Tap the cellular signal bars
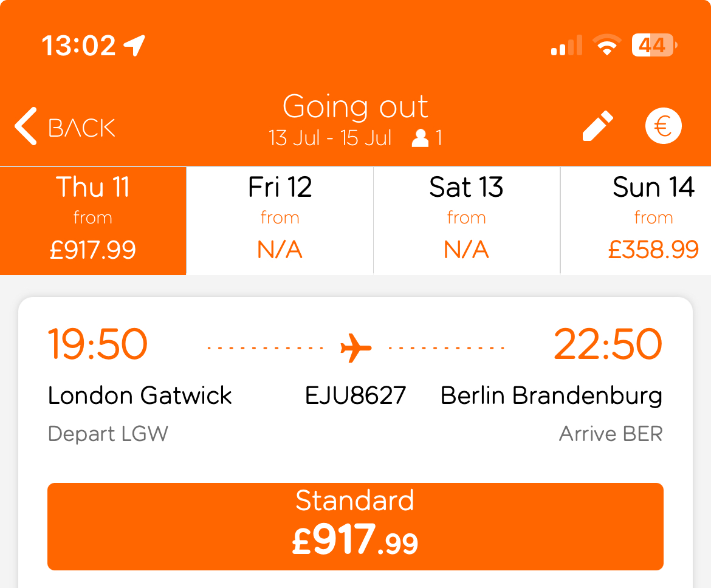The height and width of the screenshot is (588, 711). click(566, 45)
